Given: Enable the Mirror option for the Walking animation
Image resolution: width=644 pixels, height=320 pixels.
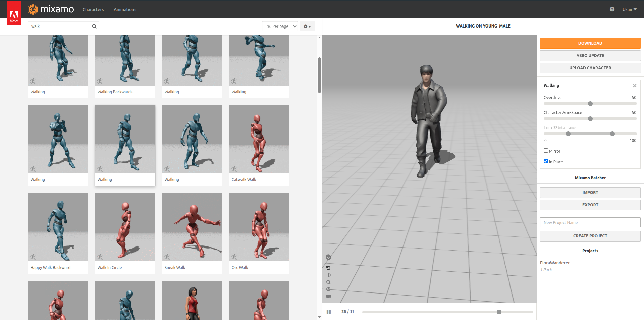Looking at the screenshot, I should point(545,150).
